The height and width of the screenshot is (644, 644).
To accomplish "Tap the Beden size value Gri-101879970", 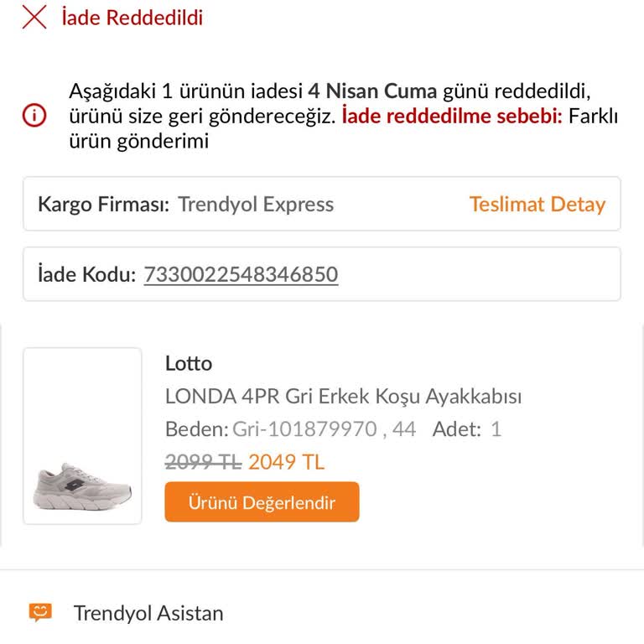I will [304, 429].
